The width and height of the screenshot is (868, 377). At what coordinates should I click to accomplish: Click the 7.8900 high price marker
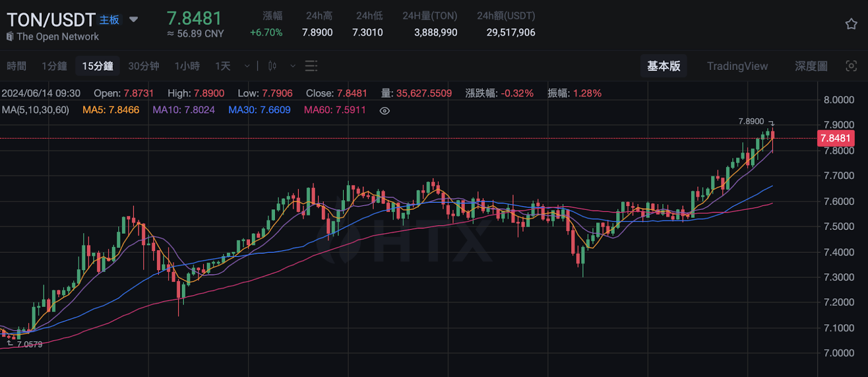751,122
